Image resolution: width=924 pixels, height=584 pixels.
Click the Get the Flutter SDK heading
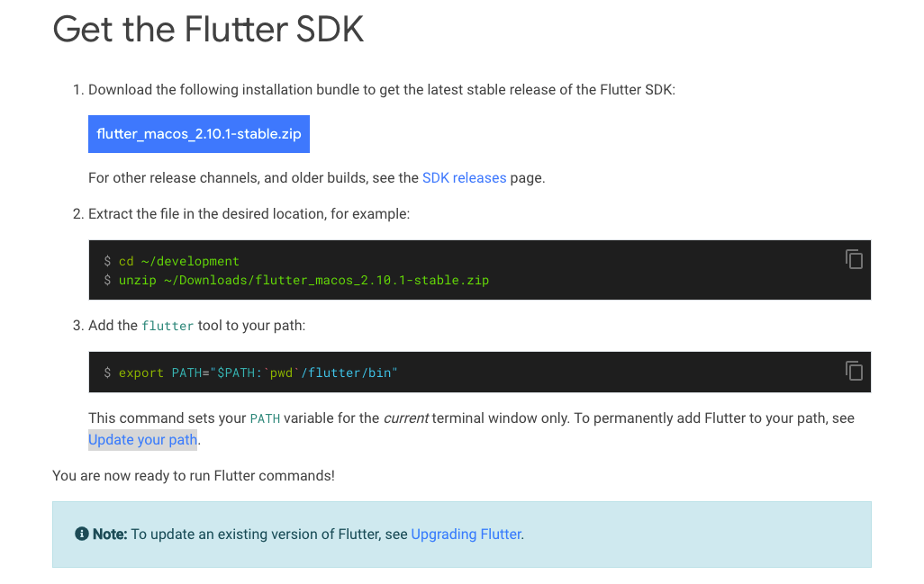point(208,30)
